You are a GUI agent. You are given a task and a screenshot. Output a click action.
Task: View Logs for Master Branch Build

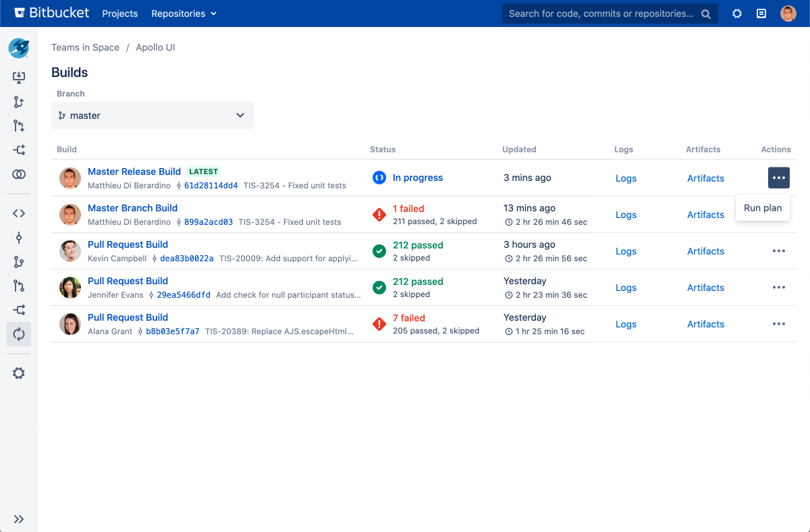pos(626,215)
